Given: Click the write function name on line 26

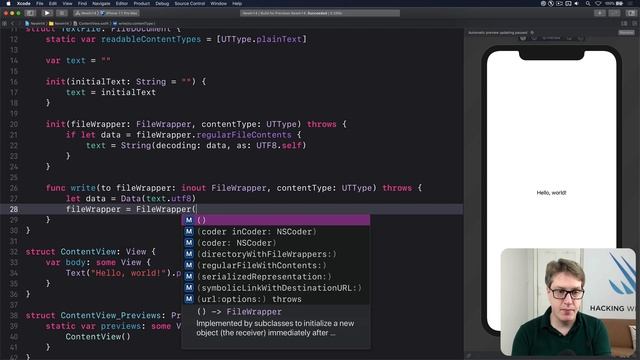Looking at the screenshot, I should (x=83, y=188).
